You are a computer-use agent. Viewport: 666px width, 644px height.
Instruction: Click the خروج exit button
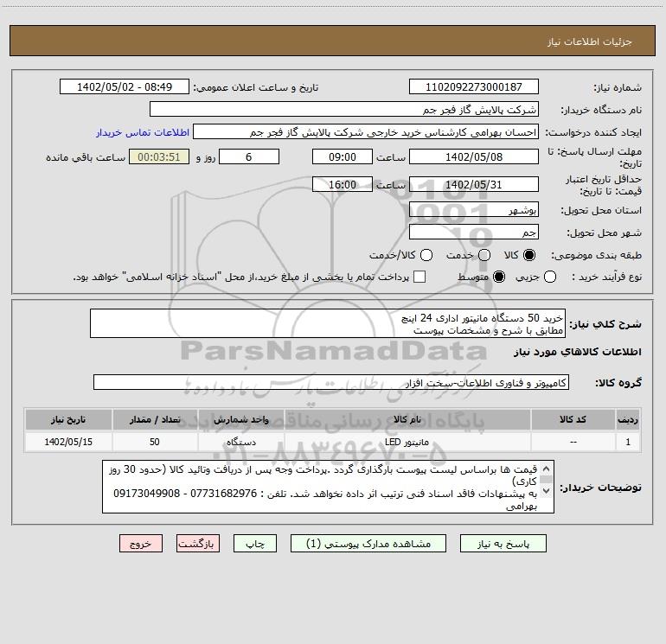pyautogui.click(x=141, y=544)
